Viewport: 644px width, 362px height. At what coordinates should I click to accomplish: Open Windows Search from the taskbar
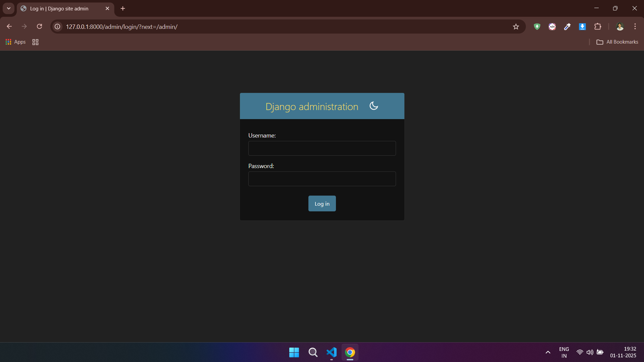[313, 352]
